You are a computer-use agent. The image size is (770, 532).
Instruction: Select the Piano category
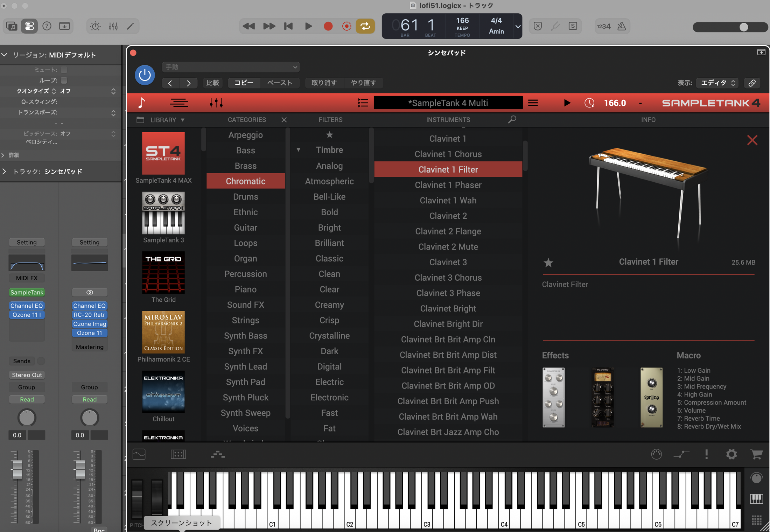pyautogui.click(x=246, y=289)
